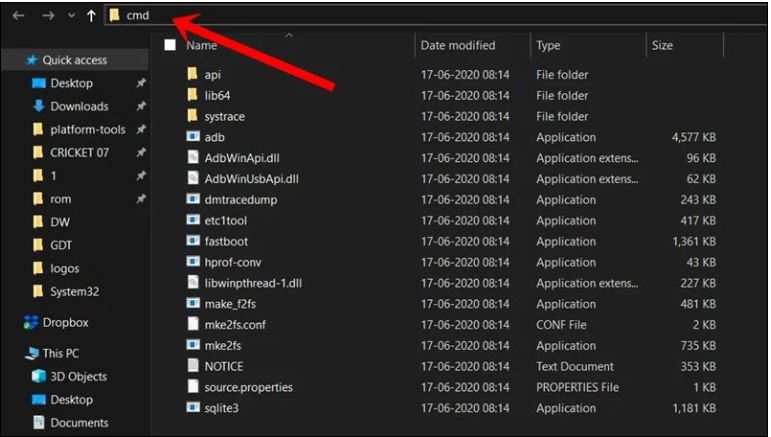The height and width of the screenshot is (437, 771).
Task: Open Dropbox in sidebar
Action: 65,322
